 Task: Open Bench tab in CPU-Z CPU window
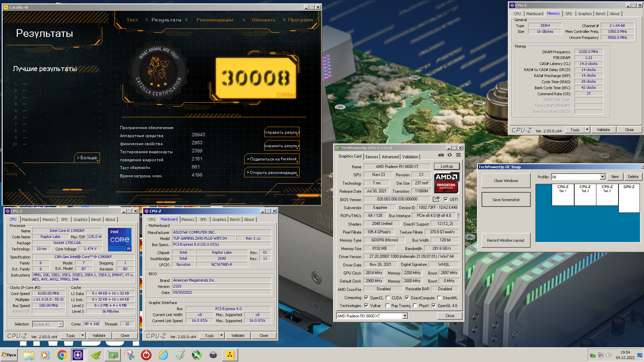(x=96, y=220)
